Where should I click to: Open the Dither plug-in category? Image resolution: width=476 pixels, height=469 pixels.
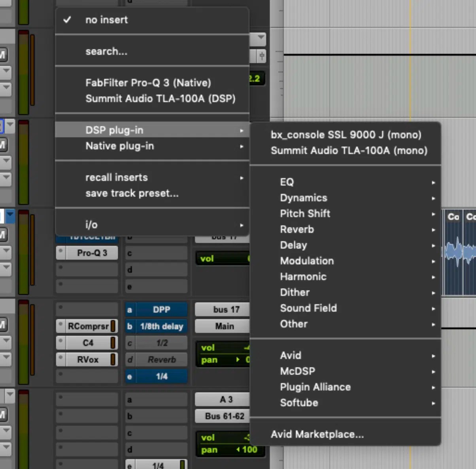point(346,293)
